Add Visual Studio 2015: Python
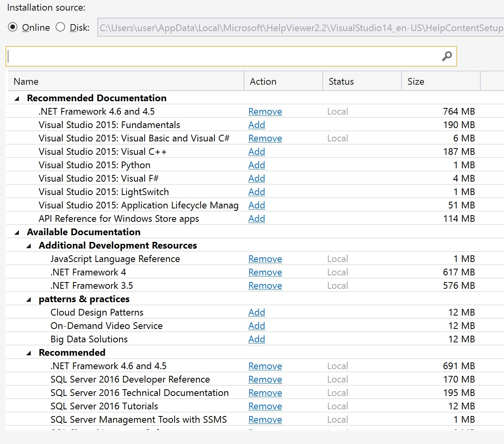Viewport: 504px width, 444px height. click(257, 165)
